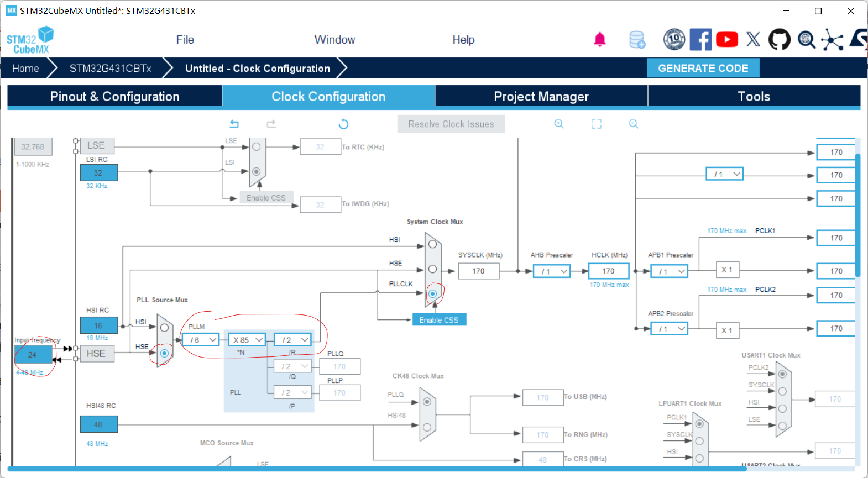Open the YouTube channel icon
The image size is (868, 478).
click(727, 40)
